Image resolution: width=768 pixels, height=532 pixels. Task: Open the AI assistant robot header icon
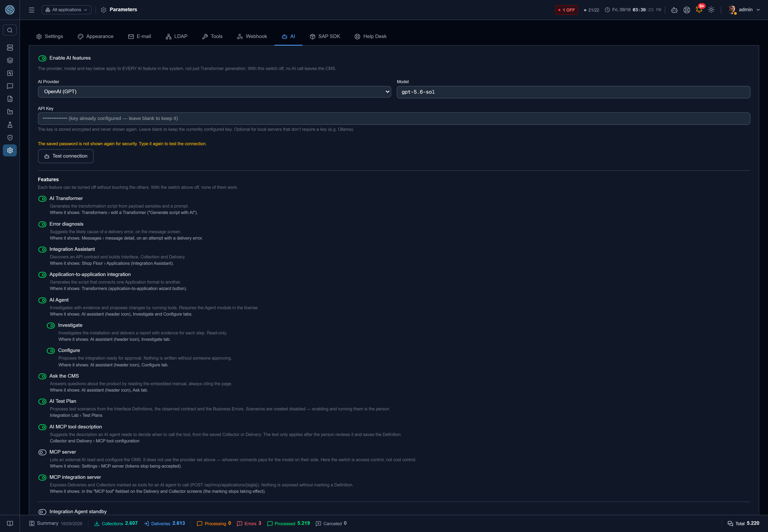674,10
